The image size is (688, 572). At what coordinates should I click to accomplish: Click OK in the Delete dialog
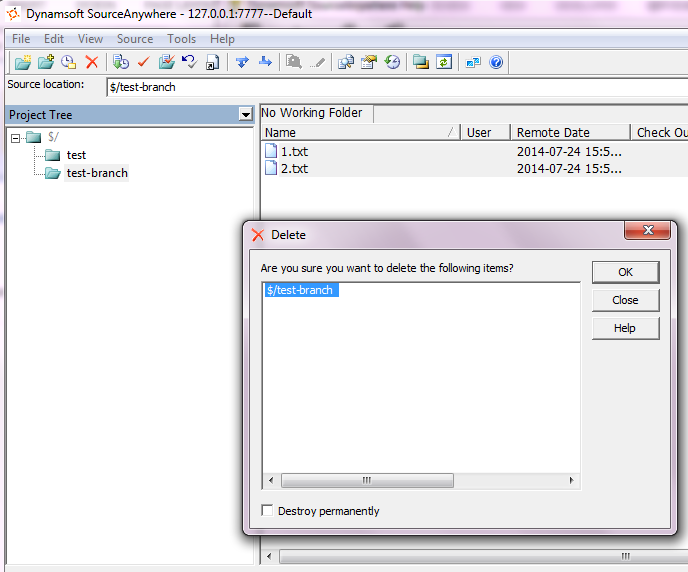pos(625,272)
